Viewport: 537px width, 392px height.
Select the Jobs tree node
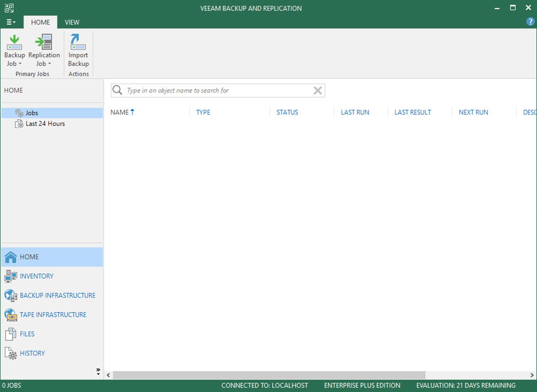pos(32,113)
